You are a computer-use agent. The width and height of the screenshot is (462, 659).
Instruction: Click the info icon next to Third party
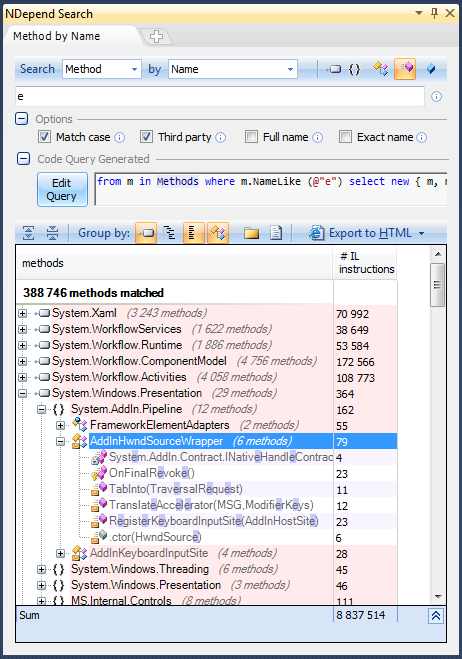click(221, 137)
